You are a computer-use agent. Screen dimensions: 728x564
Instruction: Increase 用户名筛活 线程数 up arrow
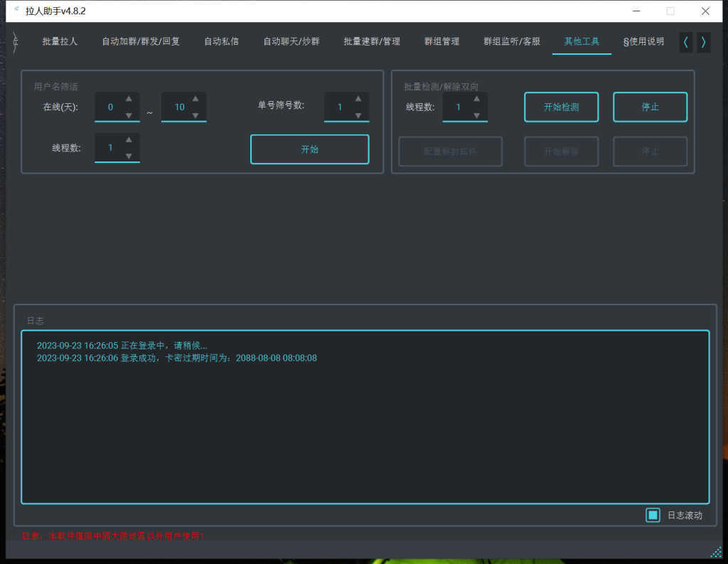pos(129,140)
